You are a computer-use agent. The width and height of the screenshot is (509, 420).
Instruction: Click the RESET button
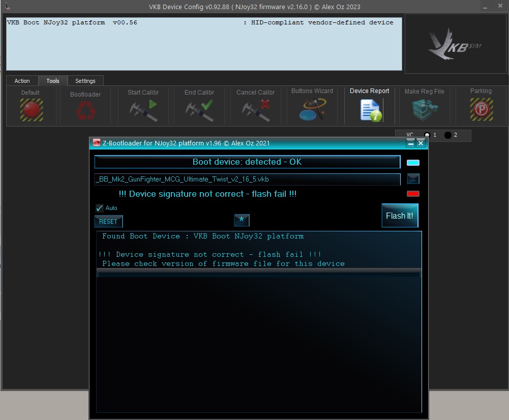(108, 221)
